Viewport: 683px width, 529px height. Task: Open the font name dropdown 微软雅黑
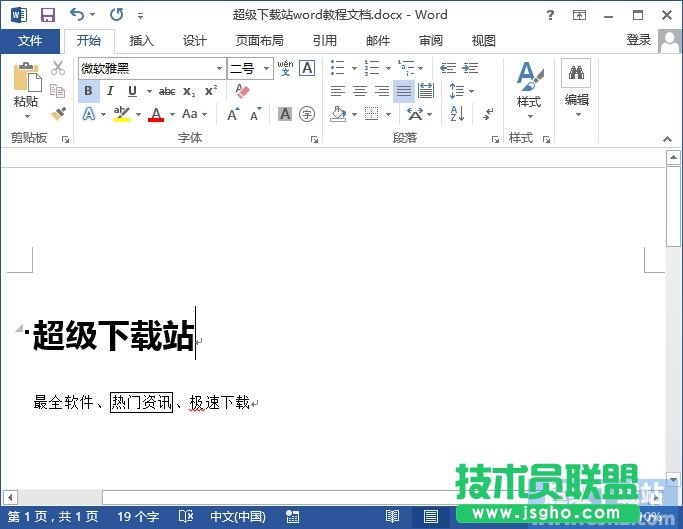(219, 69)
